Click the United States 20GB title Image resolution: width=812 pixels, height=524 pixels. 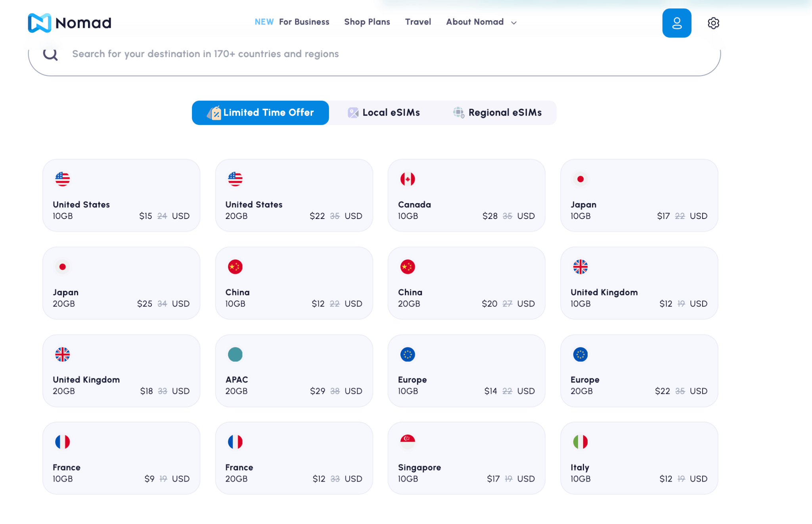point(254,205)
